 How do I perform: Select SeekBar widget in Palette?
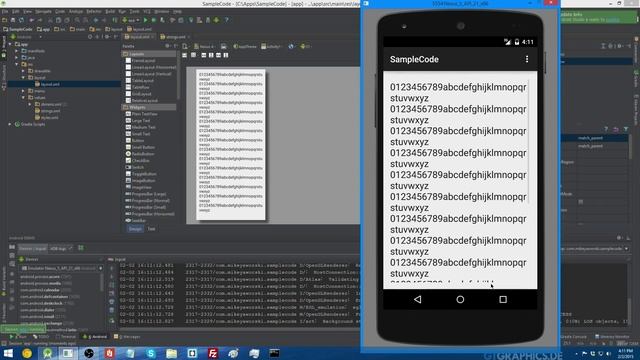tap(136, 220)
